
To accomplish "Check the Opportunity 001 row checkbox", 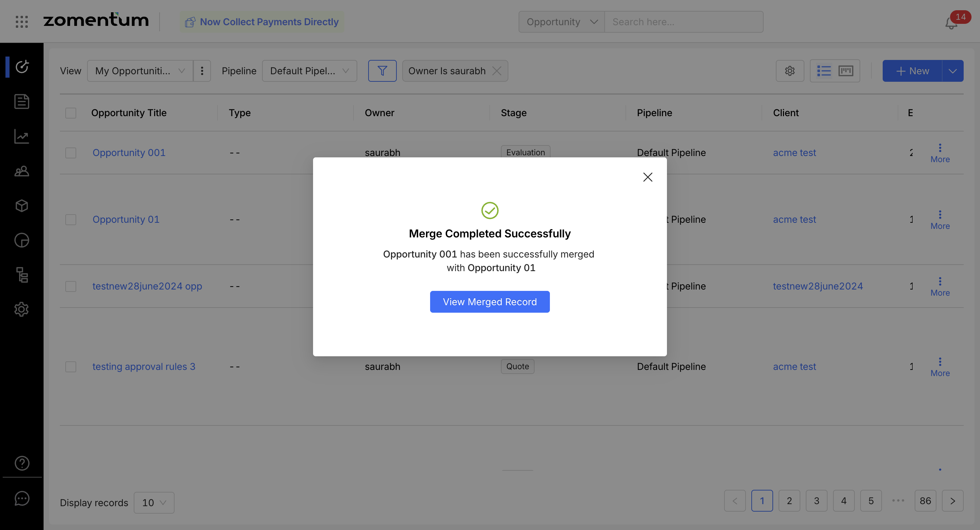I will tap(71, 153).
